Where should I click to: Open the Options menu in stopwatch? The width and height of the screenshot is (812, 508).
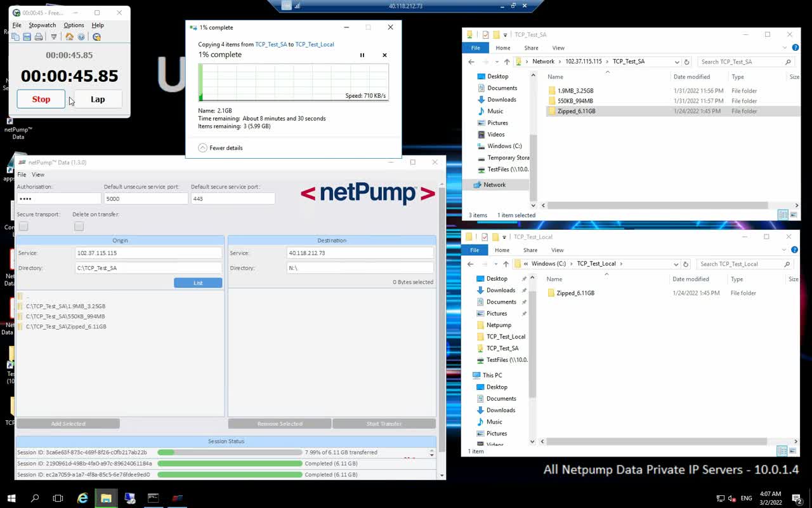(74, 25)
